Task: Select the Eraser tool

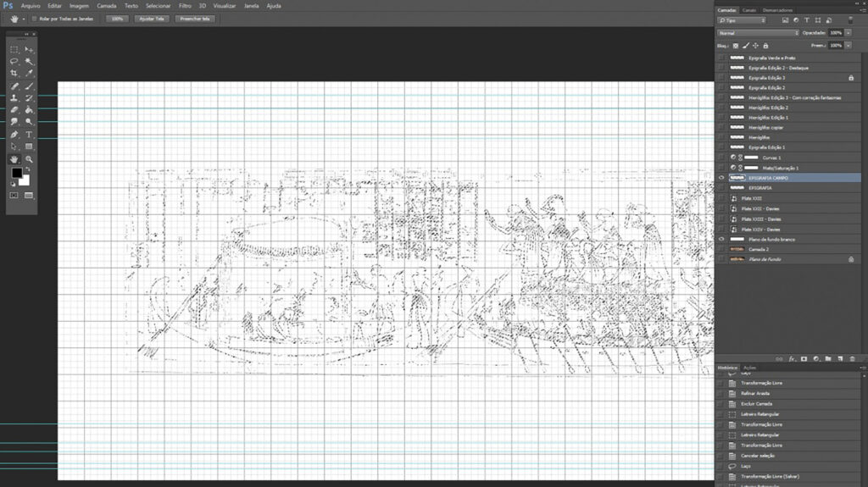Action: point(14,109)
